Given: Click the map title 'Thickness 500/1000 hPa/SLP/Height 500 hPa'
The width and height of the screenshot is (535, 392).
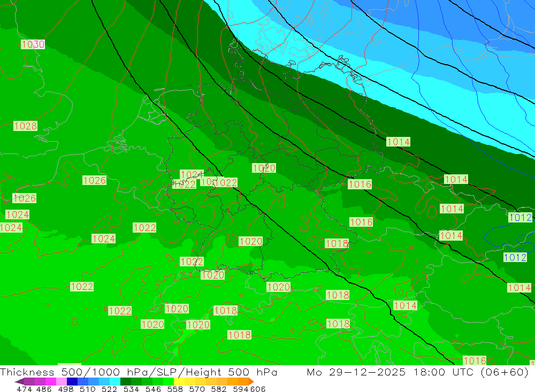Looking at the screenshot, I should click(x=139, y=372).
